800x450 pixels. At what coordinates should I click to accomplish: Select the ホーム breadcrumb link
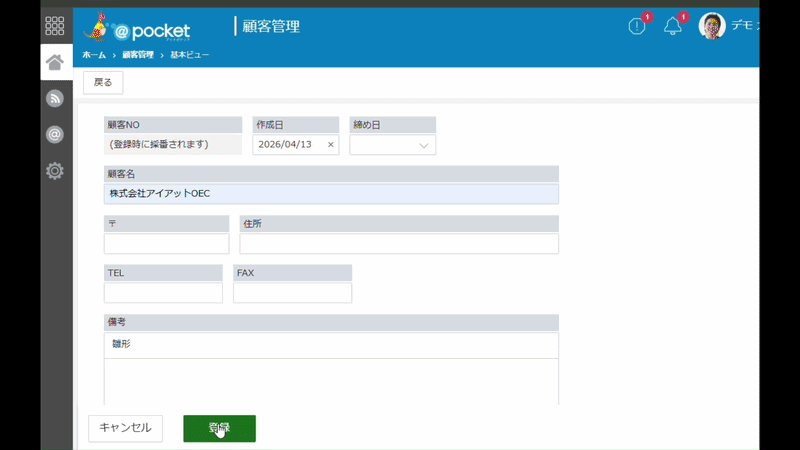point(94,55)
